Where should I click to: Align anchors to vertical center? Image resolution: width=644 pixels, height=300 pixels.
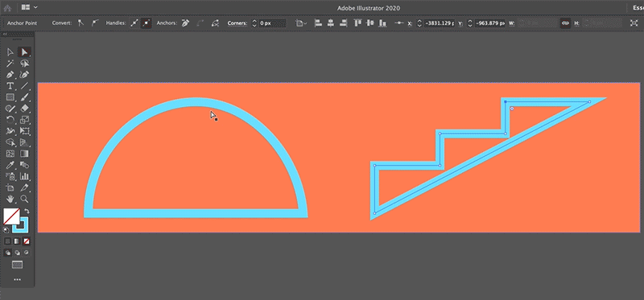[370, 23]
